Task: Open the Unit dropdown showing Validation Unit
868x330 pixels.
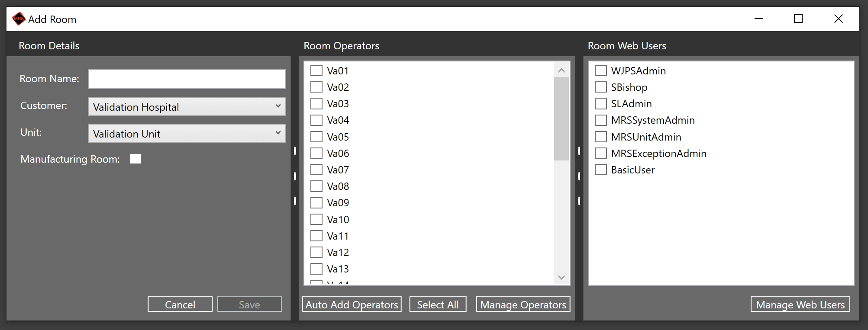Action: coord(187,133)
